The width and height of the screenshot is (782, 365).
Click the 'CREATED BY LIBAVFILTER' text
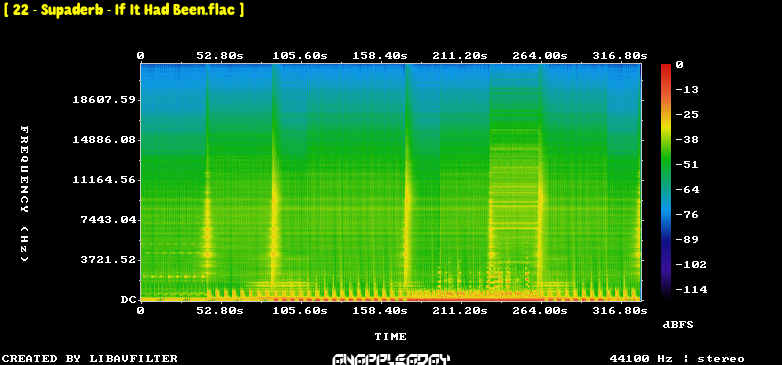tap(90, 359)
